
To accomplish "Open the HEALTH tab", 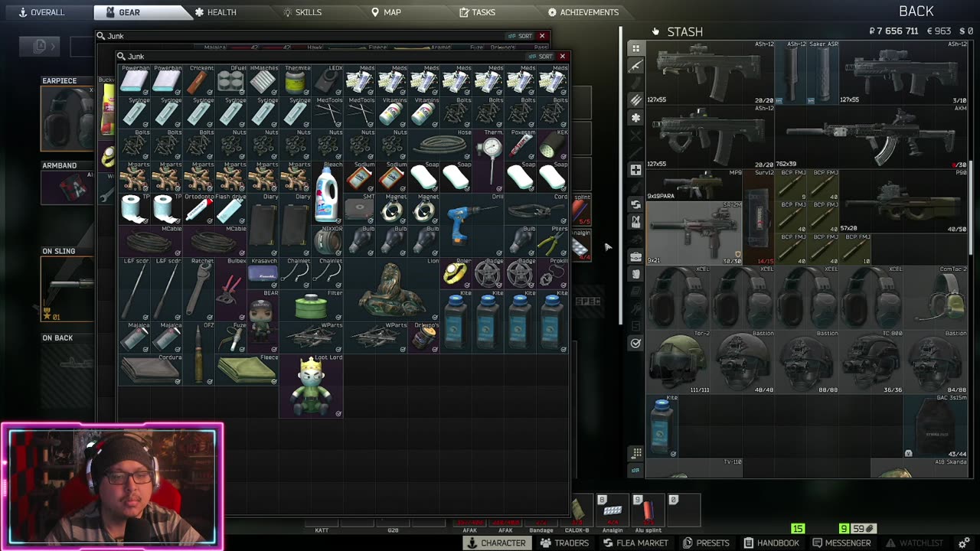I will pyautogui.click(x=215, y=12).
